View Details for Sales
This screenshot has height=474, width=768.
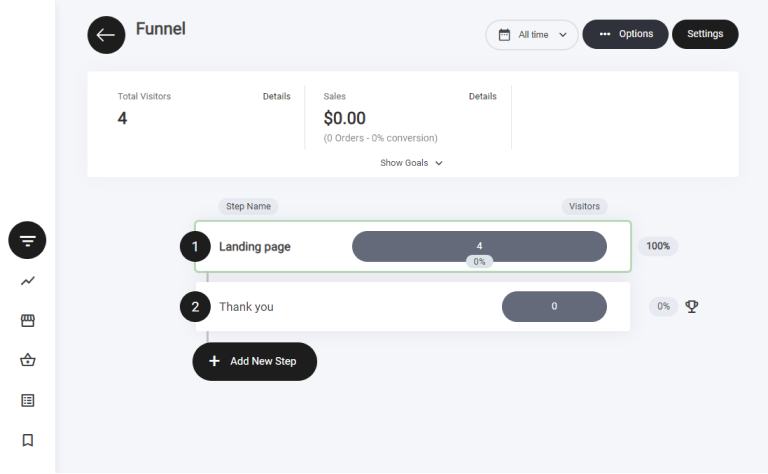(482, 96)
